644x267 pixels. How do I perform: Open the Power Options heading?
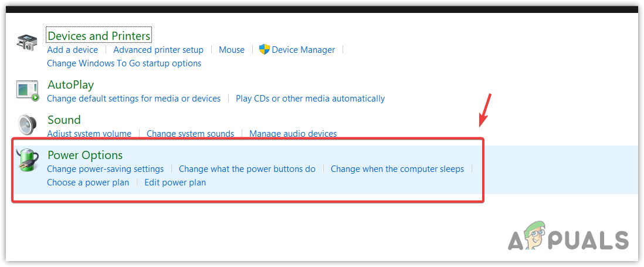[85, 156]
